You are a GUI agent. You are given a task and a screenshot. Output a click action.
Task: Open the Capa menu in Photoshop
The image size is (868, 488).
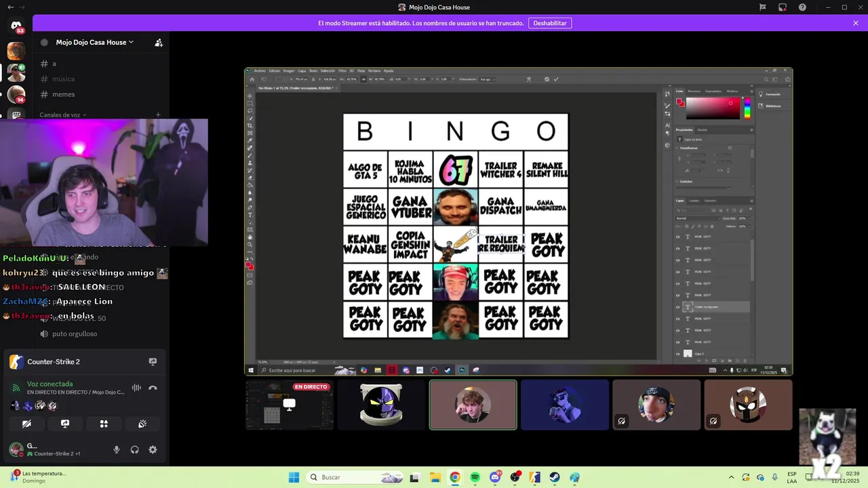tap(302, 70)
